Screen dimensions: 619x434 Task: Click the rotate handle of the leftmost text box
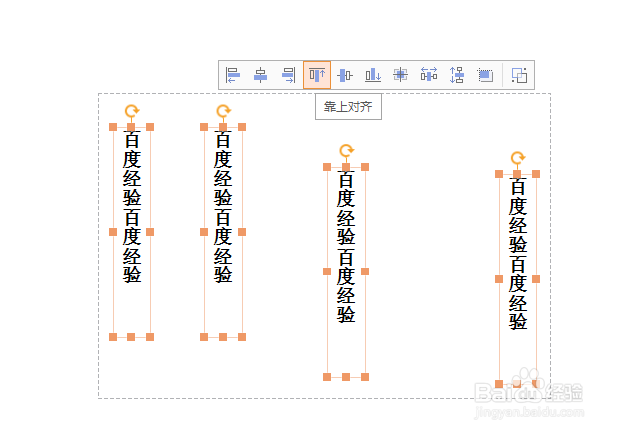132,111
